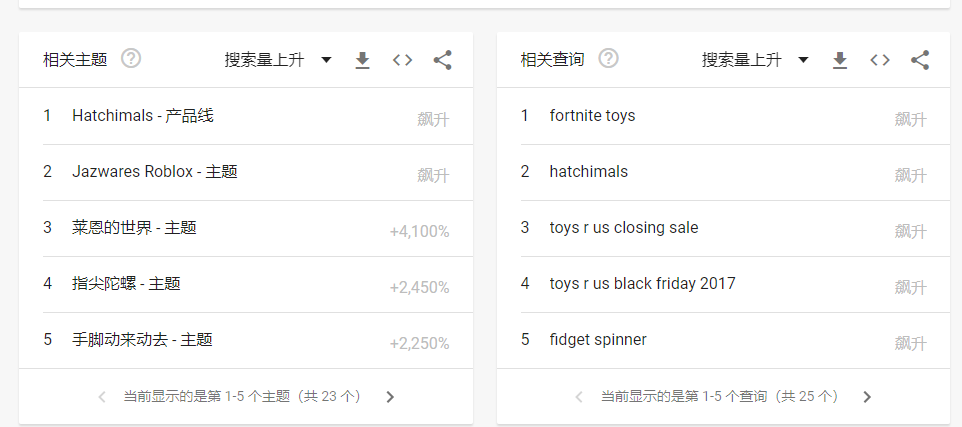This screenshot has height=427, width=962.
Task: Open 搜索量上升 dropdown in 相关主题 panel
Action: point(278,60)
